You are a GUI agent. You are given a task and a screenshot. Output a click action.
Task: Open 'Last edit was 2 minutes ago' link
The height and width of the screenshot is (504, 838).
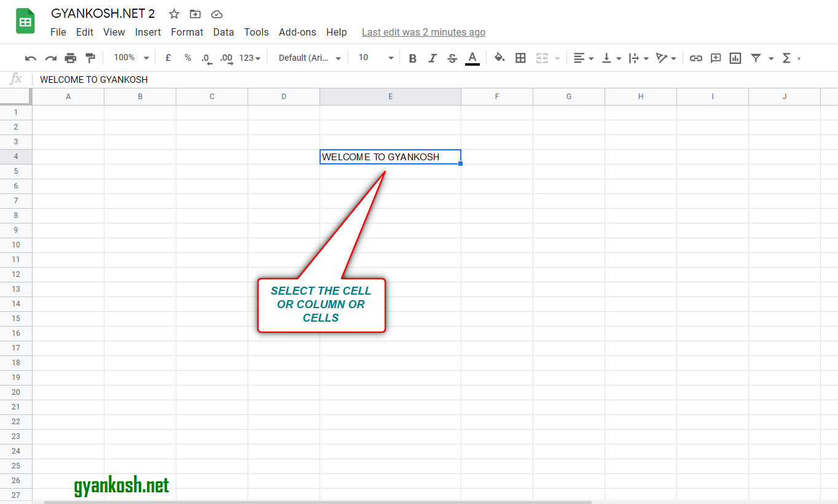[423, 32]
